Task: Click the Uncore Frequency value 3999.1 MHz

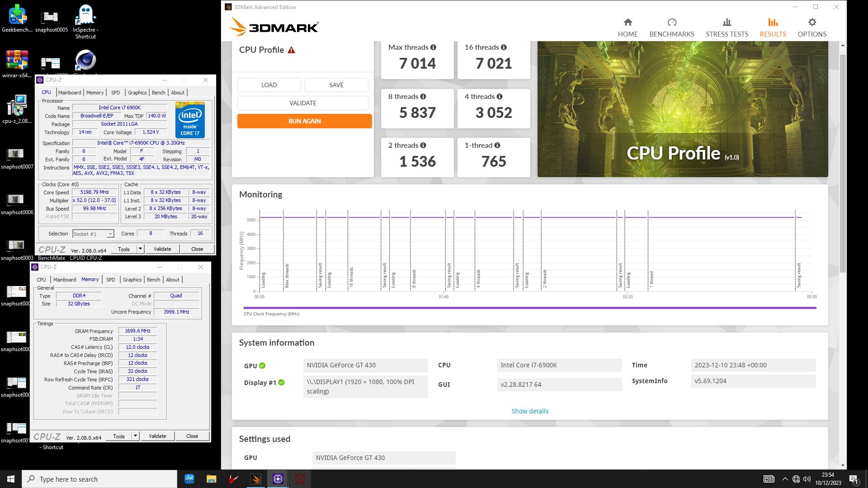Action: point(176,312)
